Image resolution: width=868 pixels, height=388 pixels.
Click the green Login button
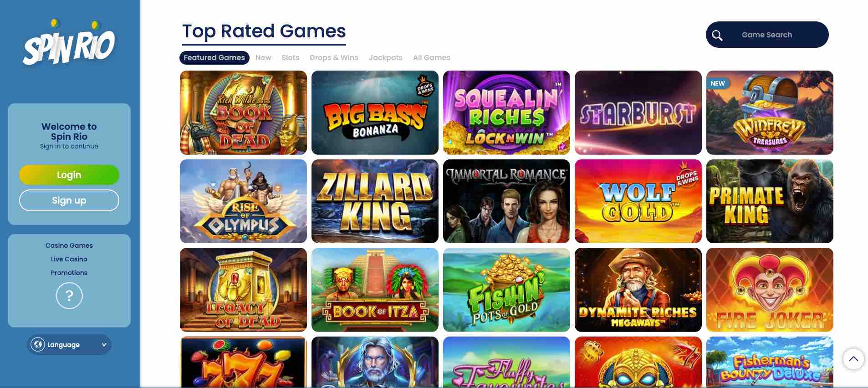(69, 175)
